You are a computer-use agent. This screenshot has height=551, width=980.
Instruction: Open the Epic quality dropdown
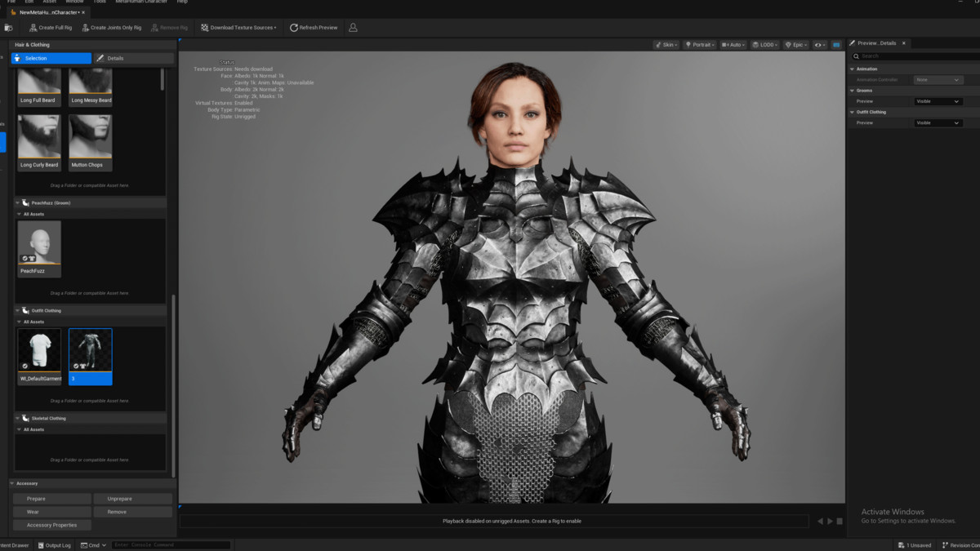coord(795,45)
